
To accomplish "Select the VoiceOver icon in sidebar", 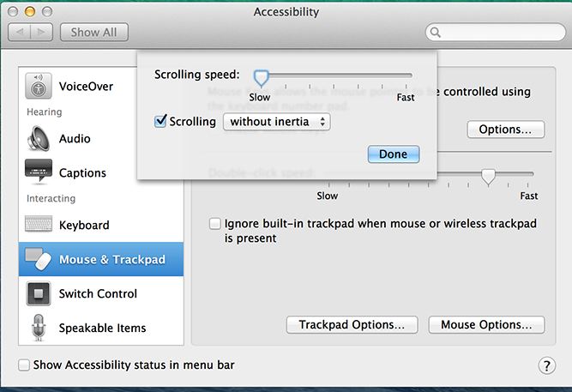I will 38,86.
